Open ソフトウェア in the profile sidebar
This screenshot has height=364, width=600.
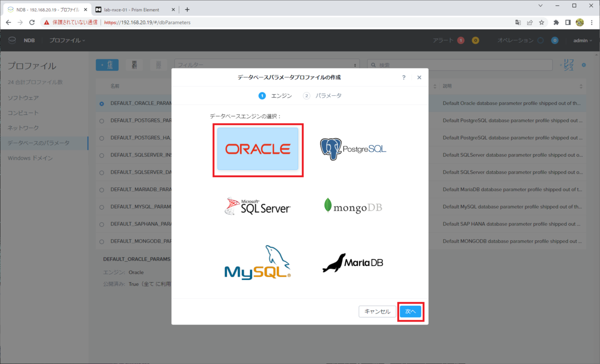23,98
